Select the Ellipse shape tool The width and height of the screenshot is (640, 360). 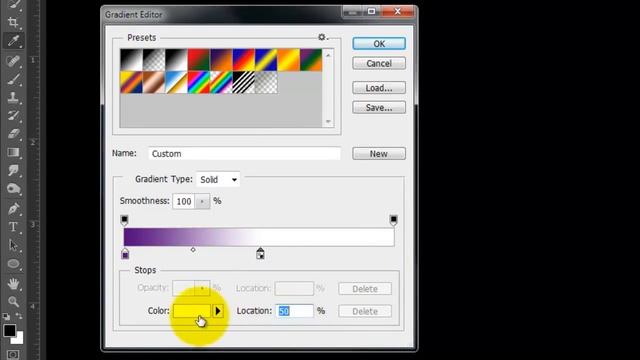click(13, 264)
